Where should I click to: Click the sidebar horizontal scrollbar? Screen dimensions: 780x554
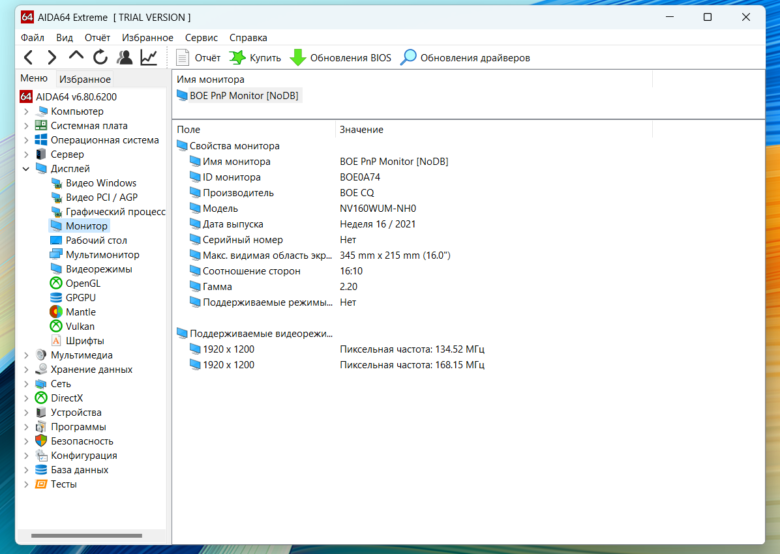[87, 536]
